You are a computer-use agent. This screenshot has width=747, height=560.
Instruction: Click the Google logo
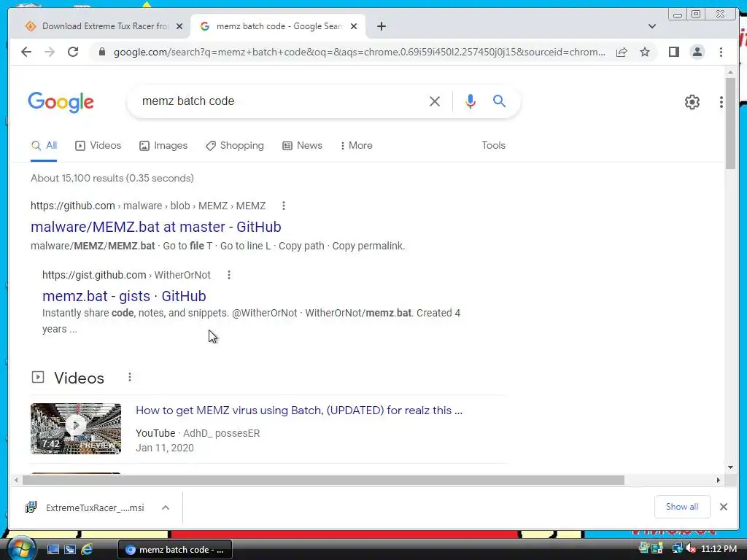pyautogui.click(x=61, y=102)
